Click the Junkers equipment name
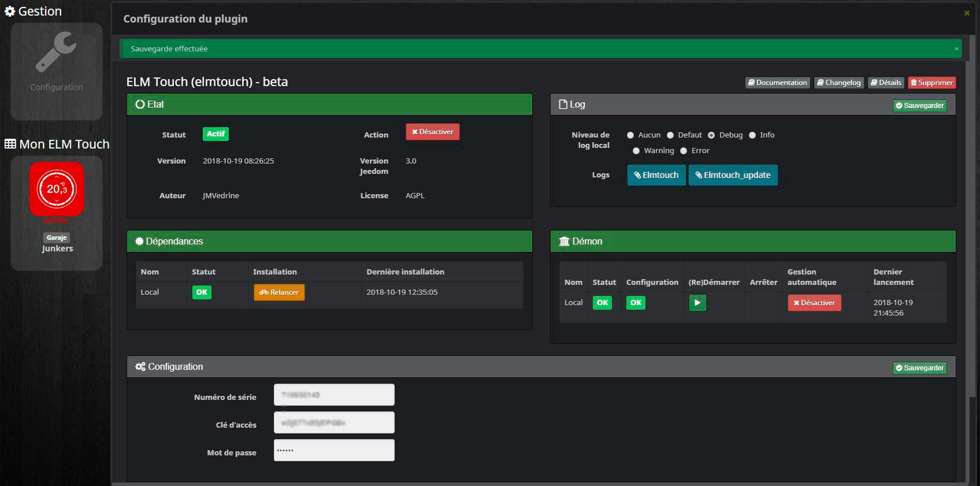This screenshot has height=486, width=980. 57,248
